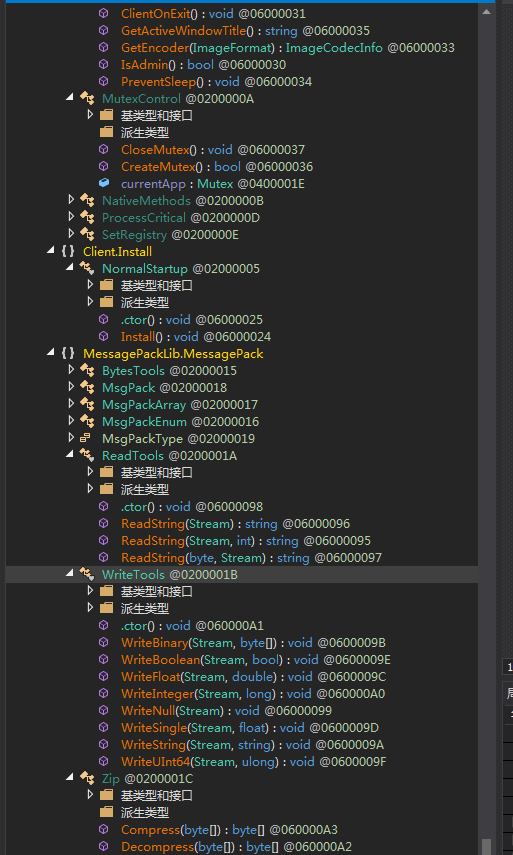
Task: Expand the MsgPackArray class node
Action: pos(71,404)
